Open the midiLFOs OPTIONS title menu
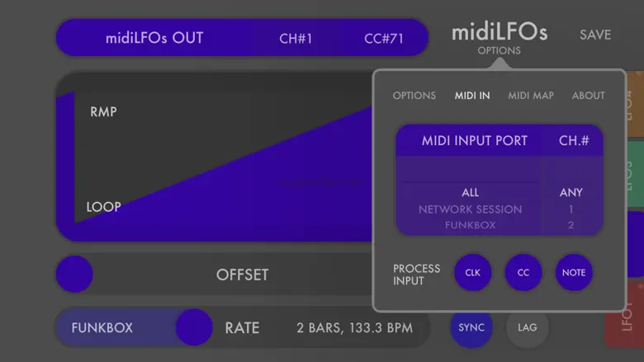The image size is (644, 362). point(500,38)
